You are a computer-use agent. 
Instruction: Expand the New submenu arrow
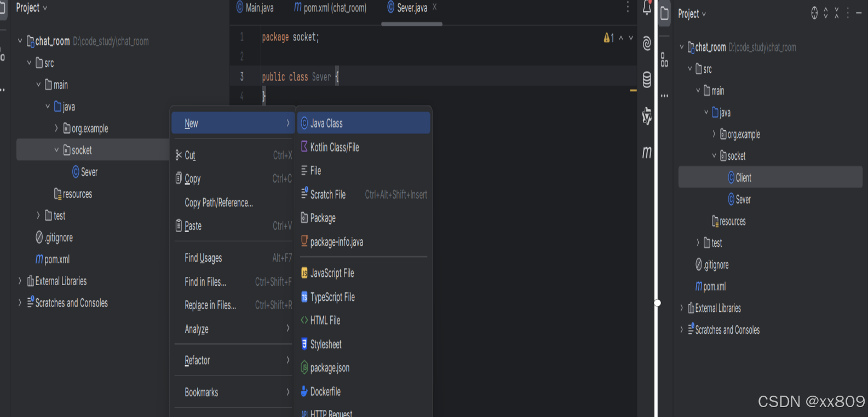click(288, 123)
